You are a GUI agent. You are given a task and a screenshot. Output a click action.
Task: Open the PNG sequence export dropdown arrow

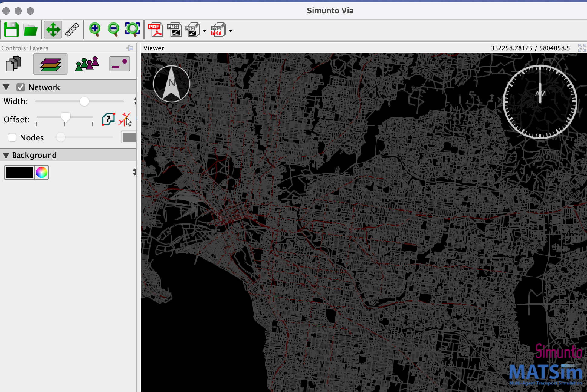[205, 31]
